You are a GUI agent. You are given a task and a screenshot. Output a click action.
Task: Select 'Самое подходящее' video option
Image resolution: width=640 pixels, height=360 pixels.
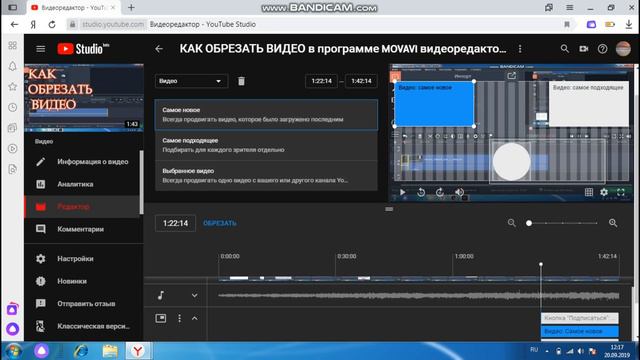[x=266, y=145]
